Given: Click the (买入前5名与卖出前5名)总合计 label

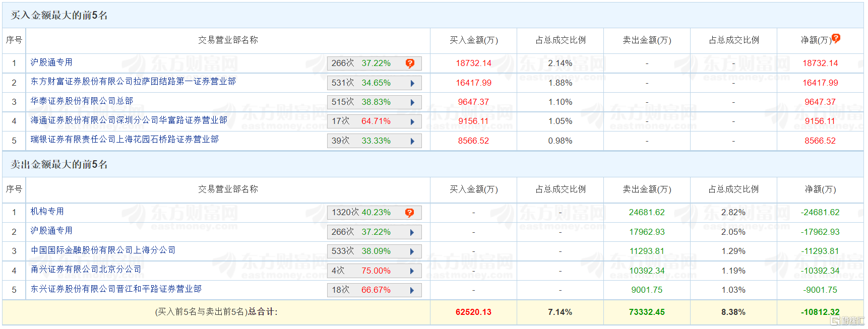Looking at the screenshot, I should (x=216, y=312).
